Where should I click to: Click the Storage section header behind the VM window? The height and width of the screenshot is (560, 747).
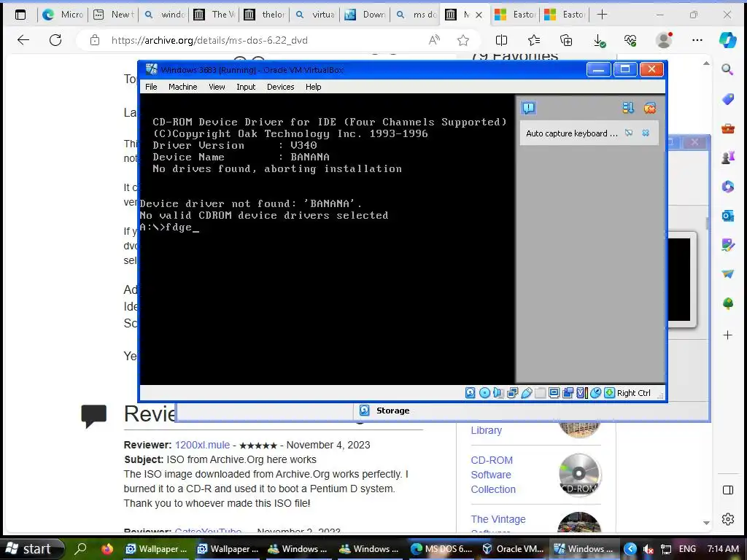(x=392, y=411)
